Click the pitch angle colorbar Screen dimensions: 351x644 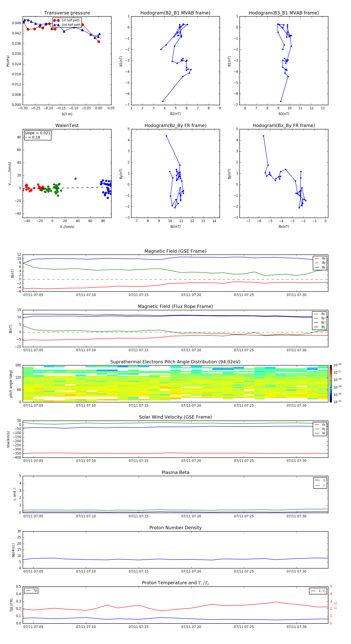(x=331, y=383)
